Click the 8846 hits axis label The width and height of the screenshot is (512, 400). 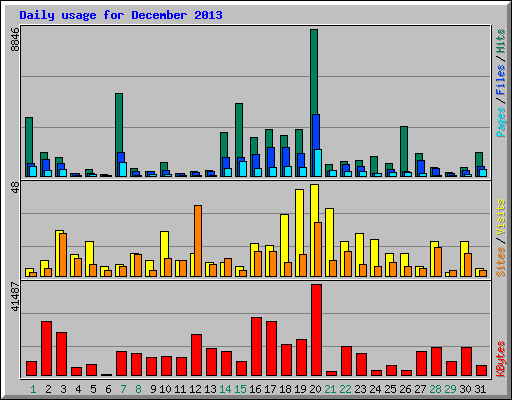(x=15, y=39)
